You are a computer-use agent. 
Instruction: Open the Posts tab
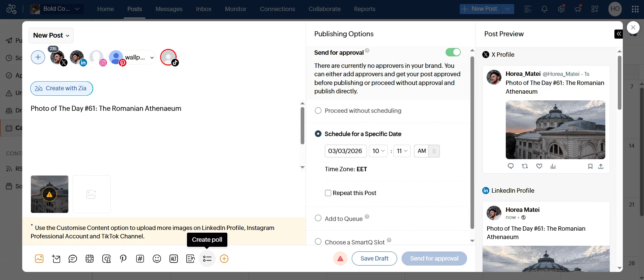click(135, 9)
